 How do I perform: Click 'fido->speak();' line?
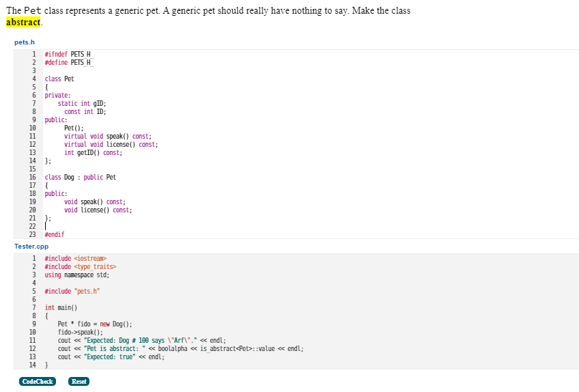point(81,332)
